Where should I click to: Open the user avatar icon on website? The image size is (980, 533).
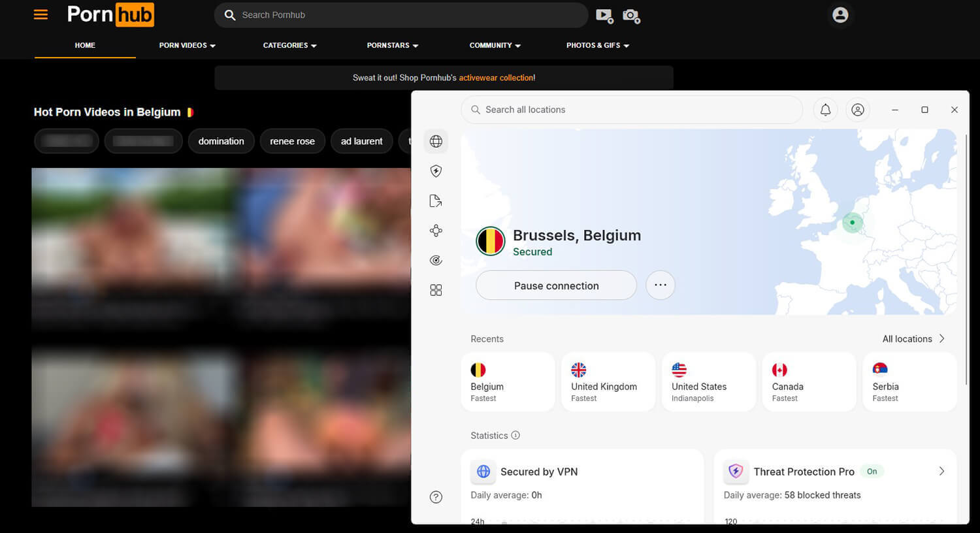click(840, 14)
